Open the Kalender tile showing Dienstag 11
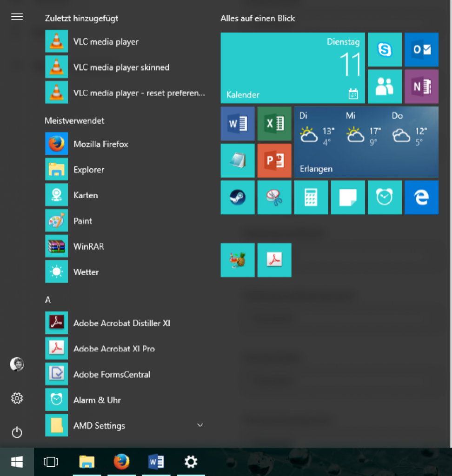452x476 pixels. coord(293,68)
